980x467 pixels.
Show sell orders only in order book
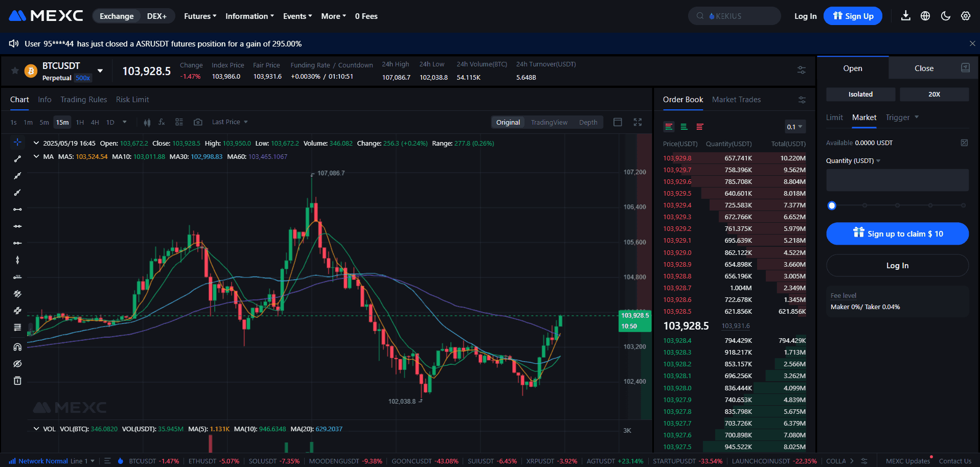pos(699,126)
